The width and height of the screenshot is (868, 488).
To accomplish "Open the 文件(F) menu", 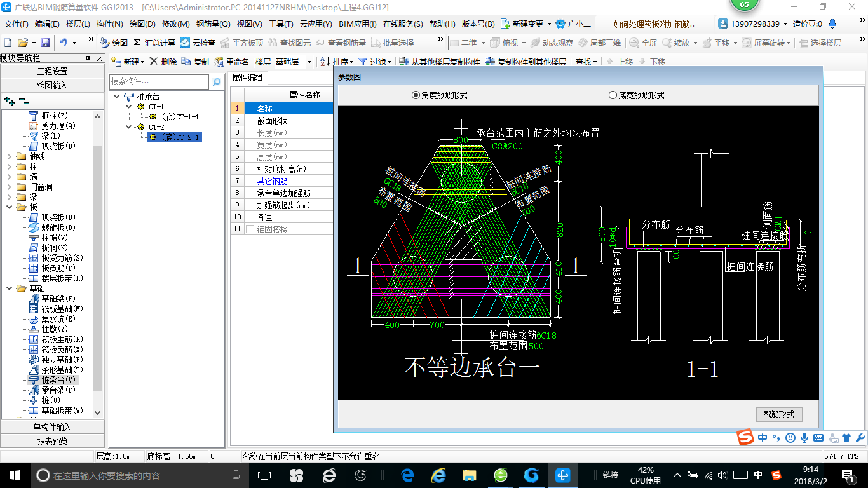I will [x=17, y=24].
